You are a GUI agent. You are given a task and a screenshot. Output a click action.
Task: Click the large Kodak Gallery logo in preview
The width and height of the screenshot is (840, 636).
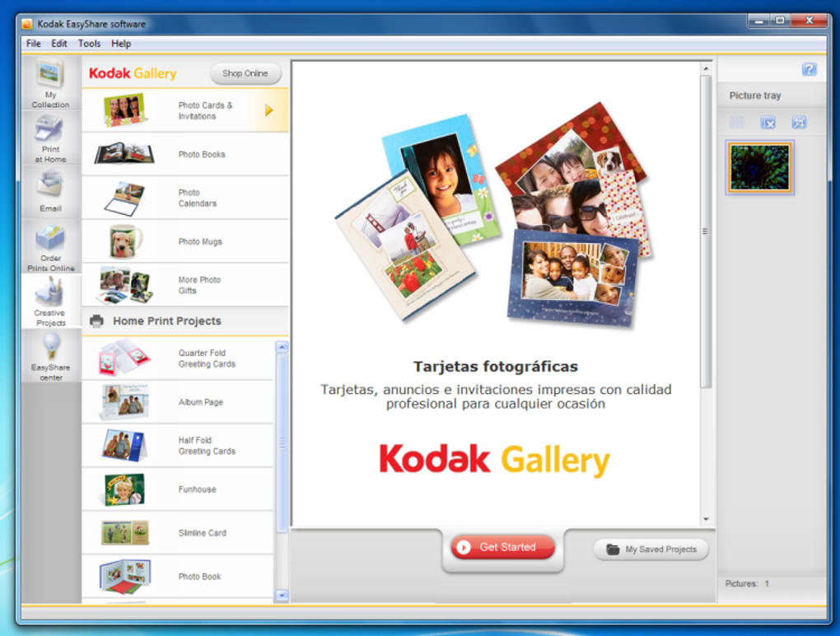click(x=494, y=460)
